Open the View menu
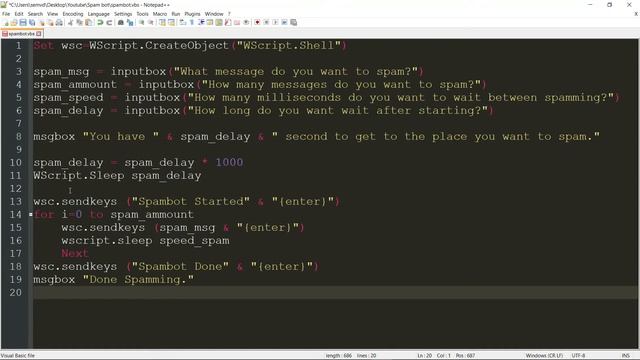 53,14
